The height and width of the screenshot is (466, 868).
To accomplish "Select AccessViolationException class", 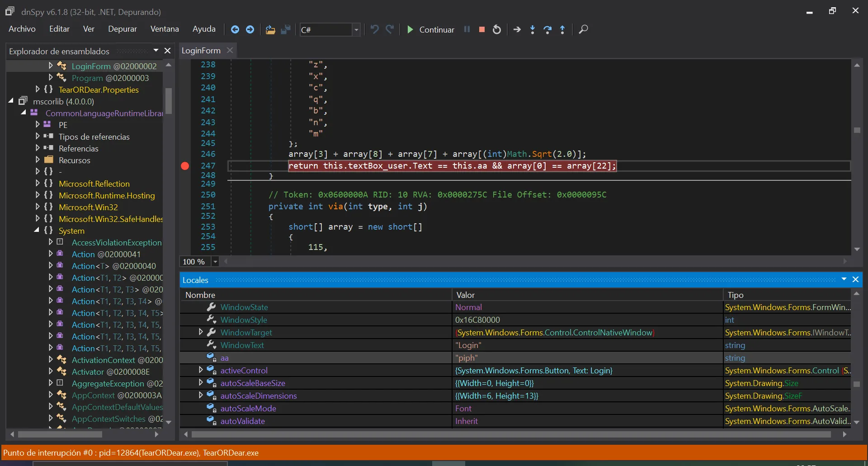I will coord(117,242).
